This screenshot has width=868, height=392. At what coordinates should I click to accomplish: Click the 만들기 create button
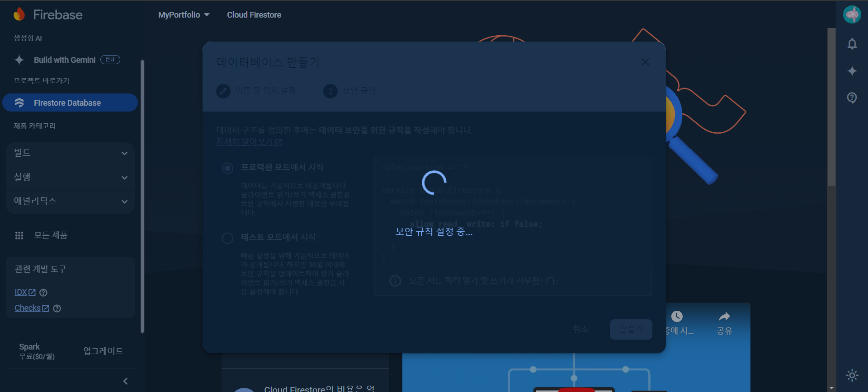(631, 329)
